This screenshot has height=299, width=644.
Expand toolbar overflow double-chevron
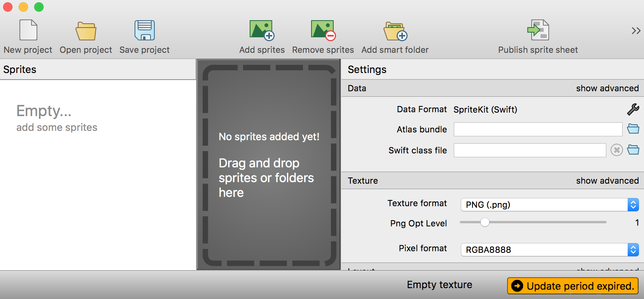pos(636,31)
